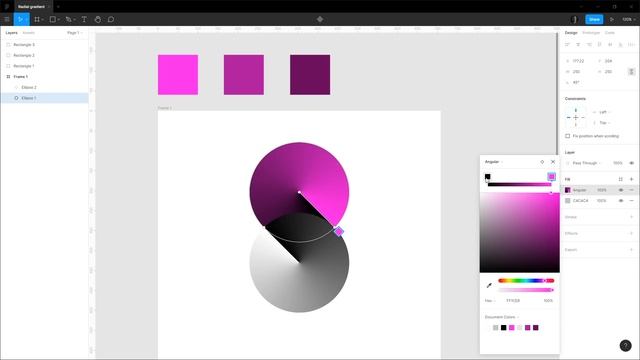
Task: Switch to the Design tab
Action: tap(571, 33)
